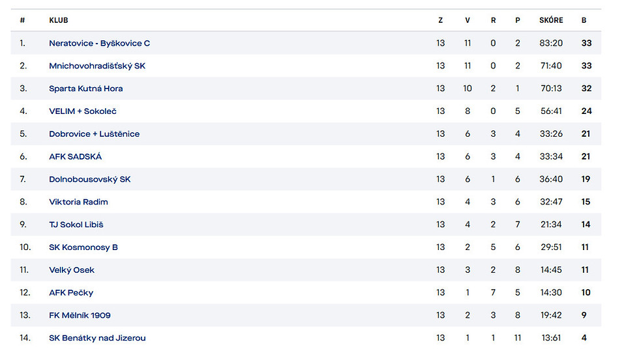The image size is (624, 364).
Task: Click the V wins column header
Action: click(x=468, y=20)
